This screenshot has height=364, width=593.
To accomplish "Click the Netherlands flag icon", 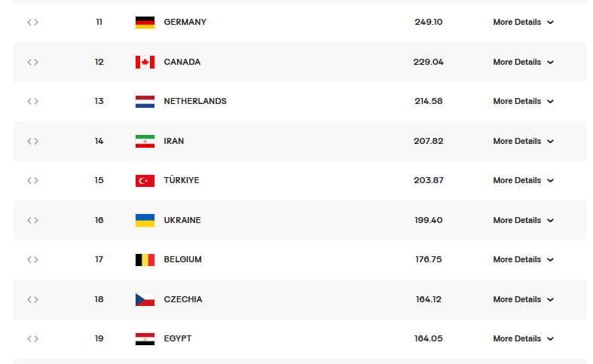I will click(x=145, y=102).
